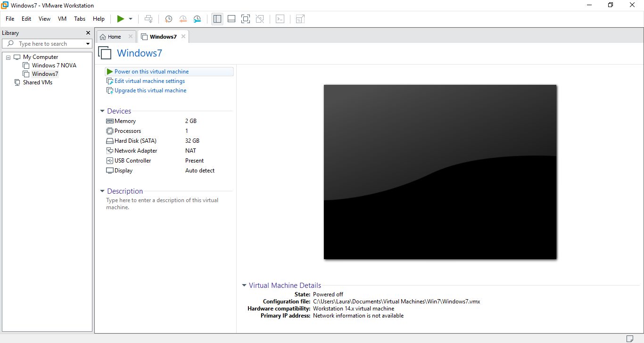Show the thumbnail bar
Image resolution: width=644 pixels, height=343 pixels.
pos(231,19)
